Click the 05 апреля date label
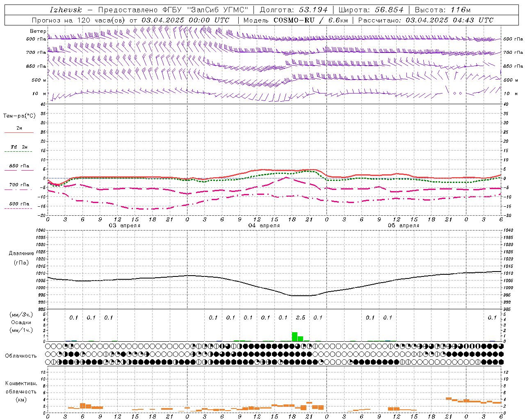The height and width of the screenshot is (420, 525). (404, 225)
